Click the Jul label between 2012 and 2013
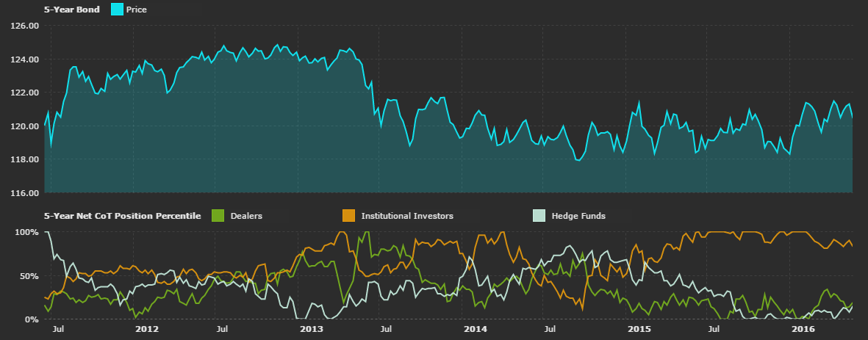 (x=222, y=330)
